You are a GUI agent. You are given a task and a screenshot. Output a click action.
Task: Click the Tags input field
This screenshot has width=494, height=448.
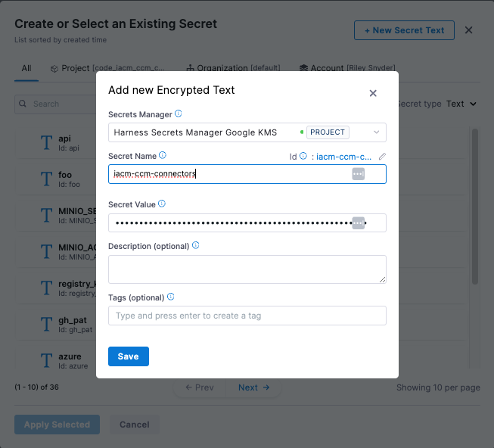point(247,316)
